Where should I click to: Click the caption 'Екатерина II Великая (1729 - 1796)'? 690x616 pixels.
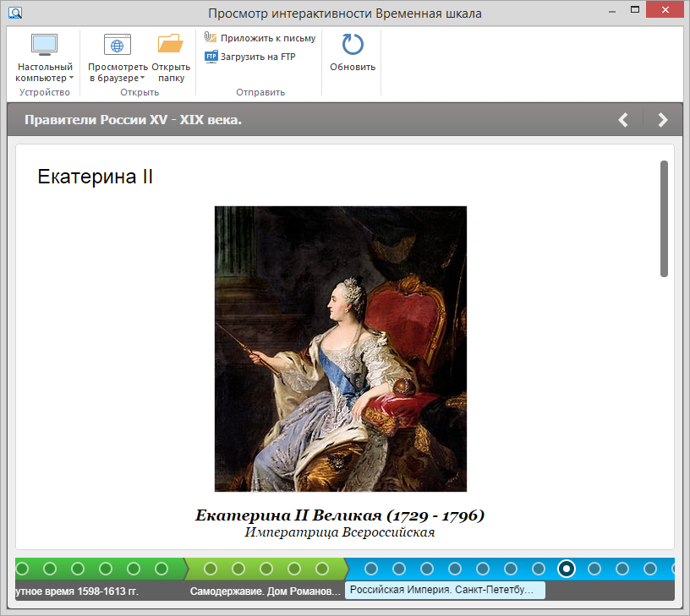(340, 515)
